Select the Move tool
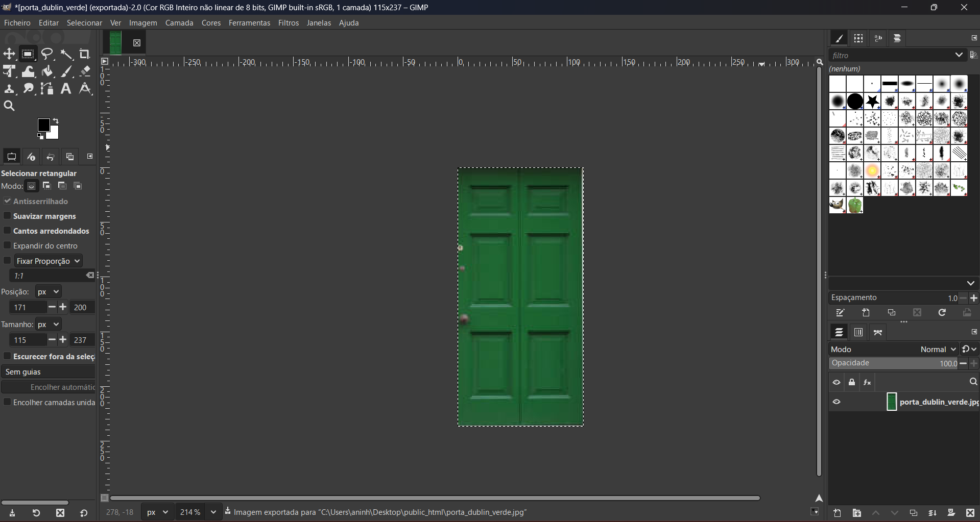This screenshot has height=522, width=980. coord(9,54)
